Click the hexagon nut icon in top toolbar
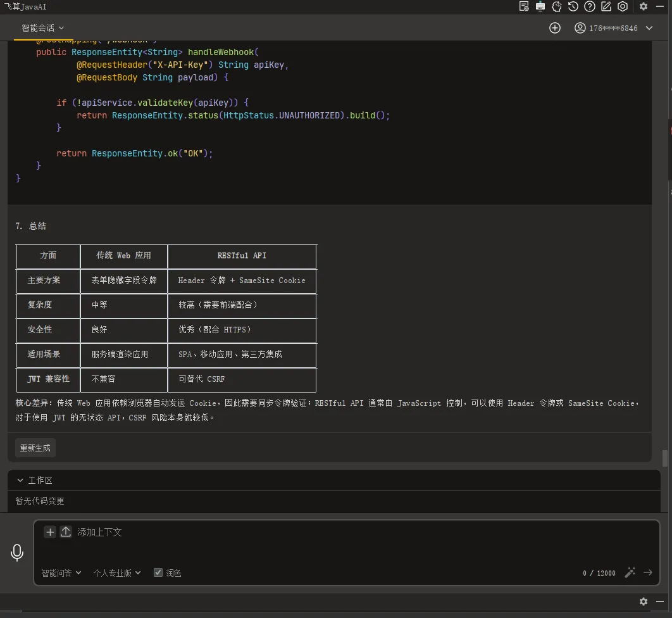Viewport: 672px width, 618px height. coord(623,6)
